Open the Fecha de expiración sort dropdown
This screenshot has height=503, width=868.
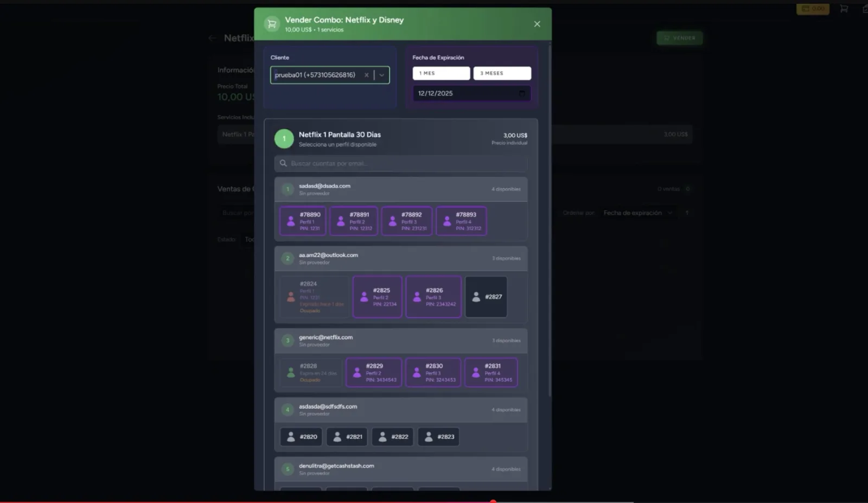[637, 213]
